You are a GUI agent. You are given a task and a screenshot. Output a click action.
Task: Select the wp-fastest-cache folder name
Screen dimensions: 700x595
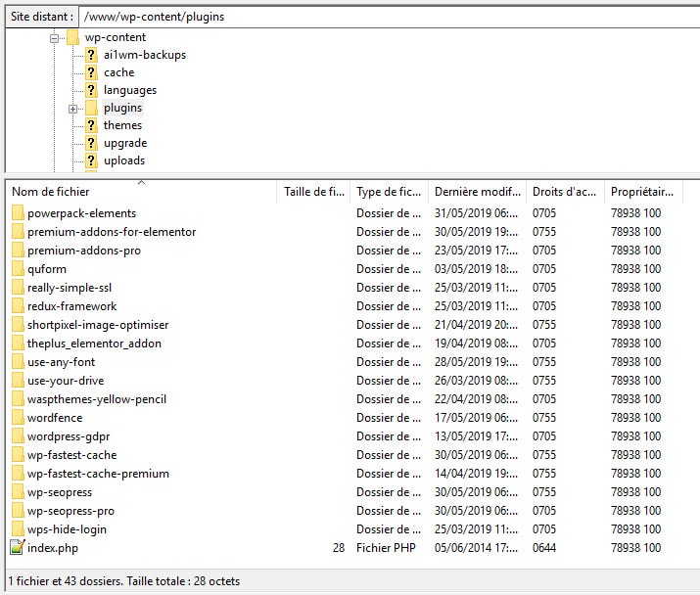click(71, 455)
